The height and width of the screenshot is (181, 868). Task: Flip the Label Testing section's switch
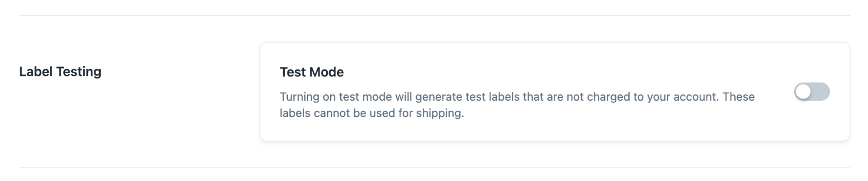[812, 92]
